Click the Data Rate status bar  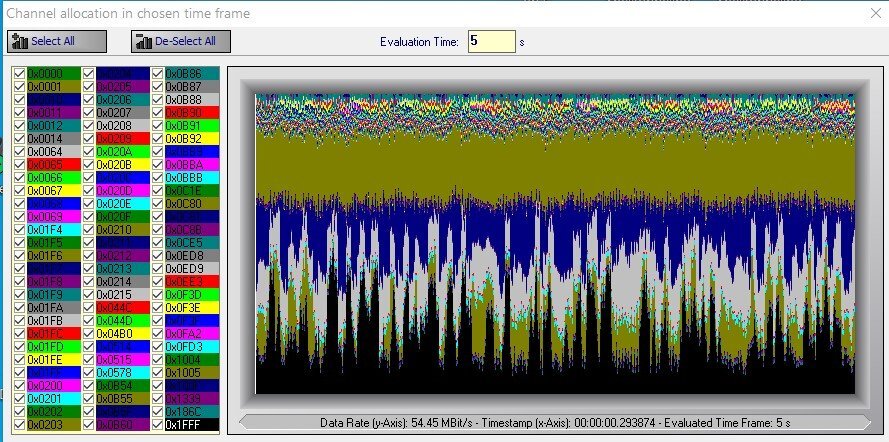(555, 422)
